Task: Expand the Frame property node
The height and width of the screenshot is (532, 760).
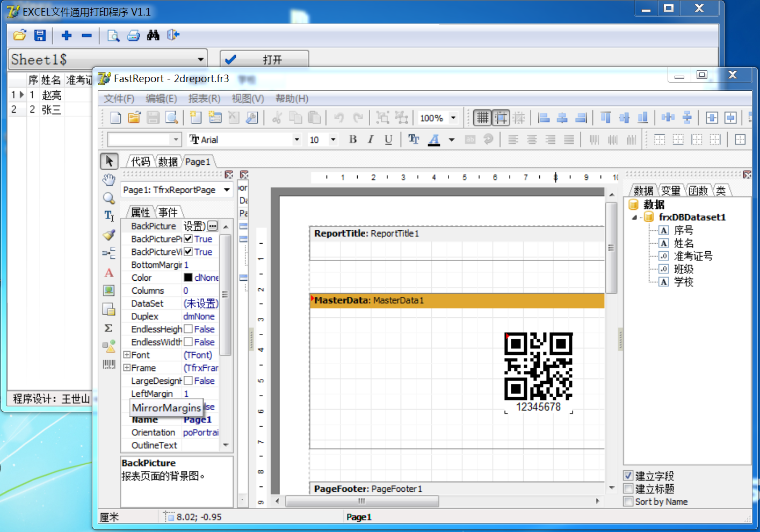Action: click(x=127, y=368)
